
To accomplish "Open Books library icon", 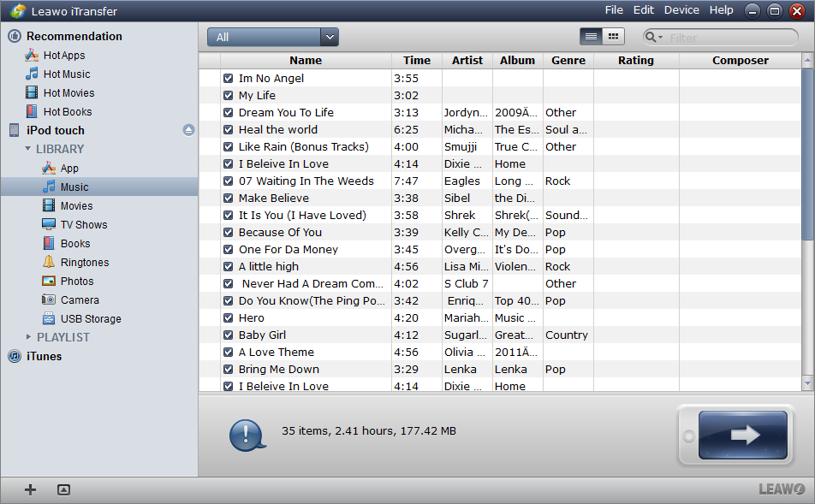I will pyautogui.click(x=49, y=243).
